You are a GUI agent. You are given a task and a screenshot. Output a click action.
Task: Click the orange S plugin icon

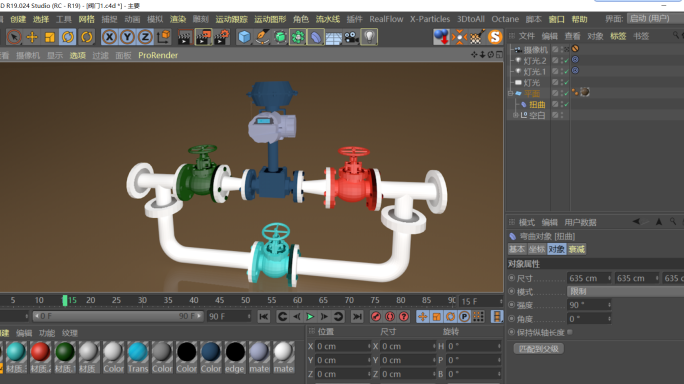[495, 37]
